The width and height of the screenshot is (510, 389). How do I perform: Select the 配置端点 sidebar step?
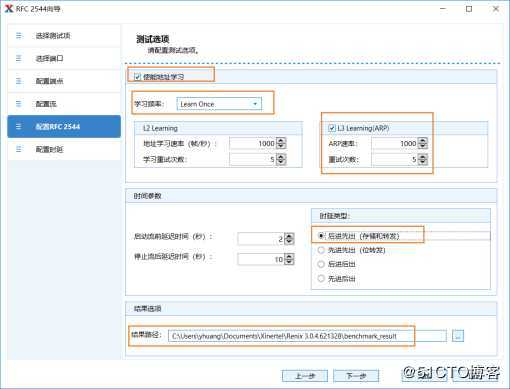pyautogui.click(x=64, y=81)
